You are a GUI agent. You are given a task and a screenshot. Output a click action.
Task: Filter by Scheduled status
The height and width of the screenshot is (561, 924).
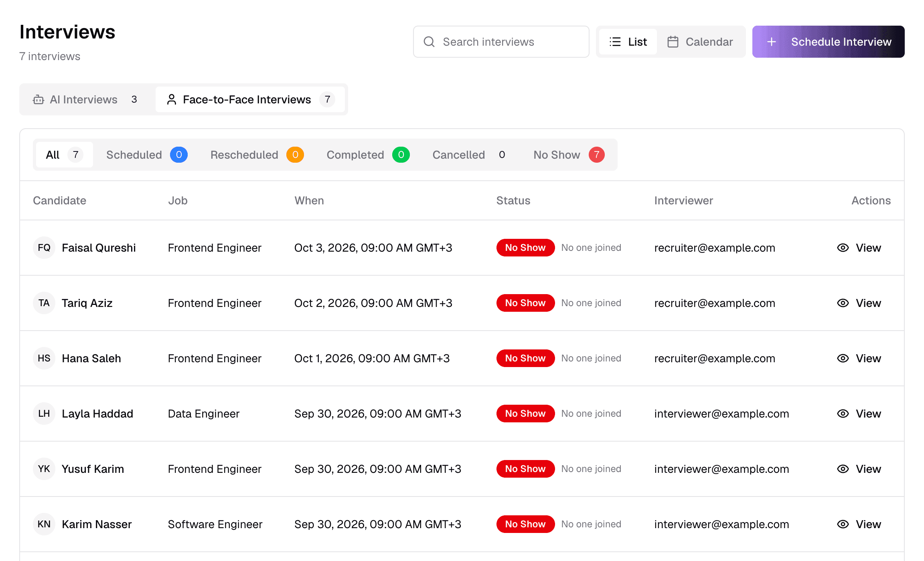click(x=147, y=155)
